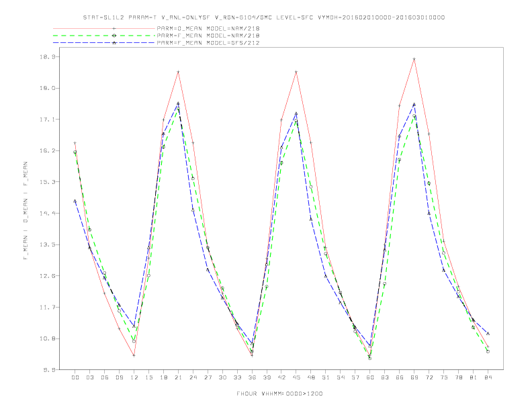Click x-axis forecast hour label 03
The height and width of the screenshot is (411, 532).
click(90, 377)
